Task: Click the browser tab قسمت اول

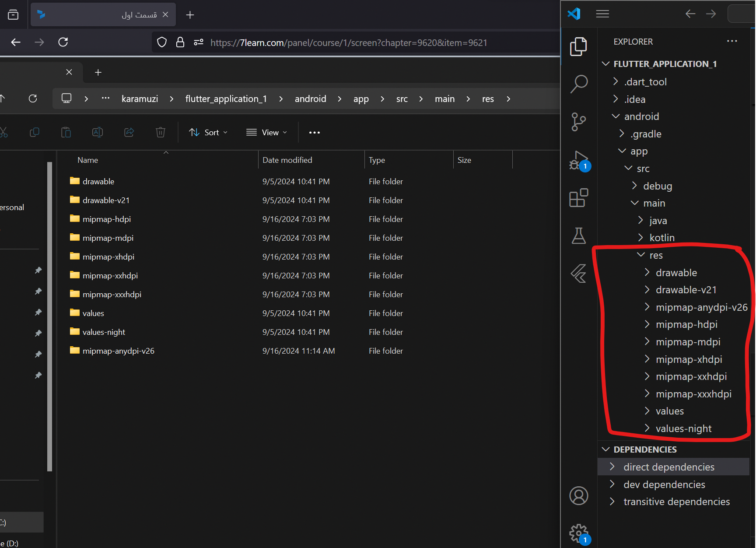Action: 103,14
